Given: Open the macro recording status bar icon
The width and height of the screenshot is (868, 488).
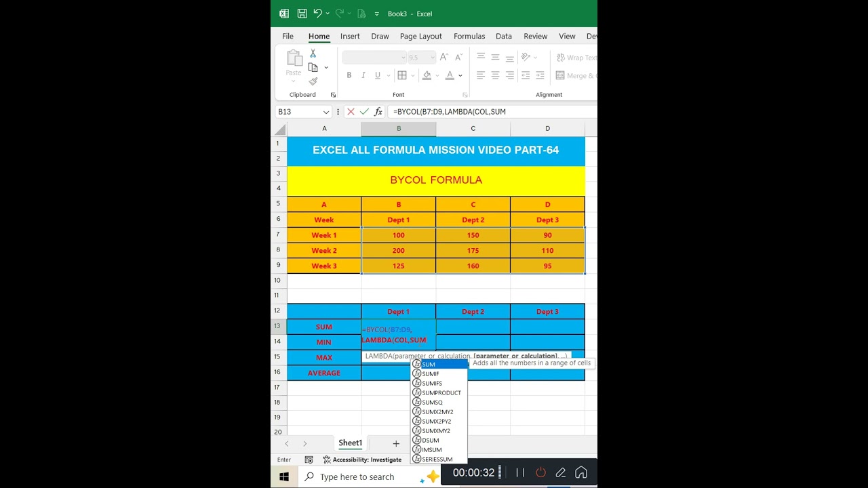Looking at the screenshot, I should click(x=309, y=460).
